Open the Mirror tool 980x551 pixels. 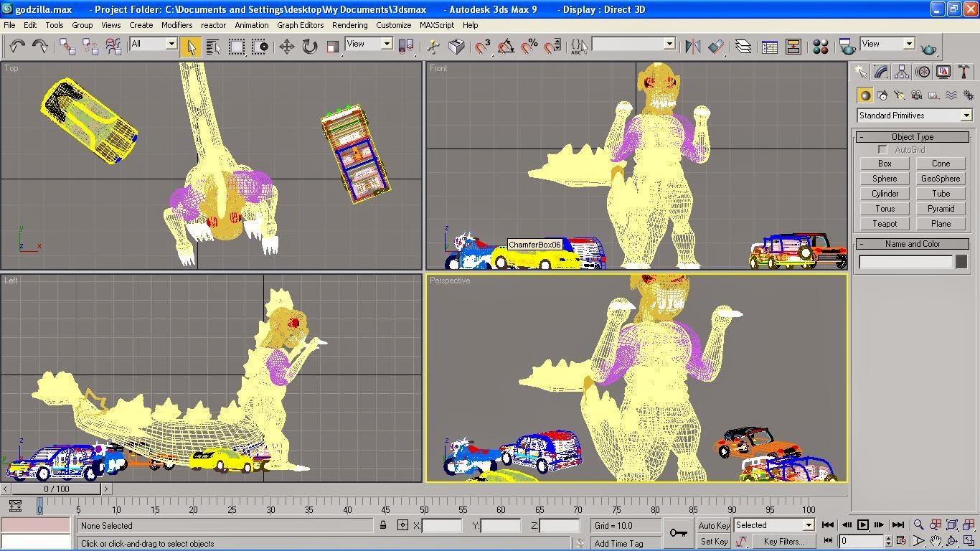coord(692,47)
